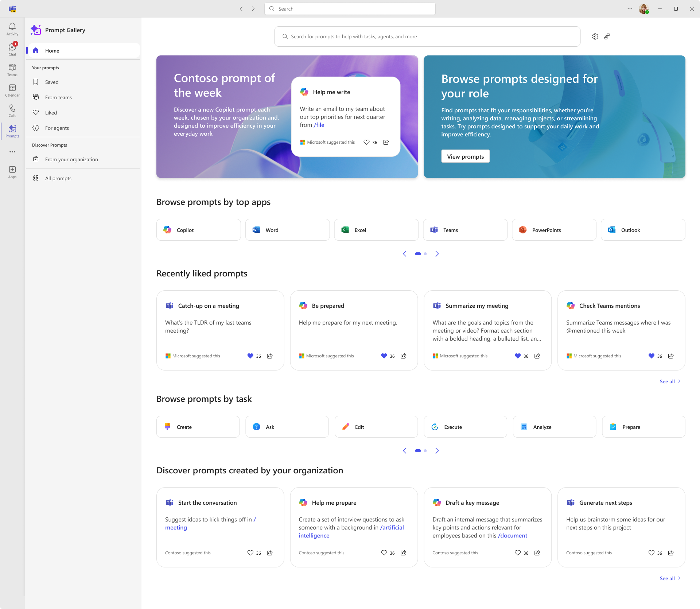700x609 pixels.
Task: Like the Generate next steps prompt
Action: pyautogui.click(x=652, y=553)
